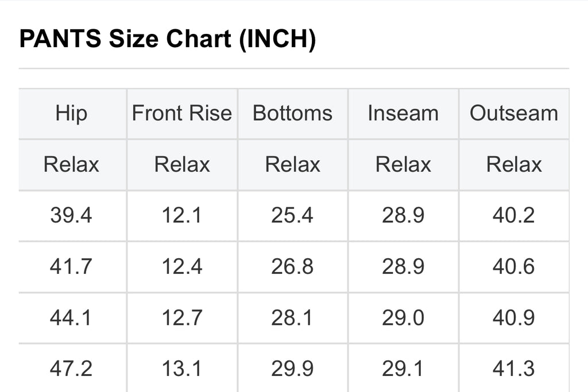This screenshot has height=392, width=588.
Task: Select the 25.4 bottoms cell
Action: tap(292, 216)
